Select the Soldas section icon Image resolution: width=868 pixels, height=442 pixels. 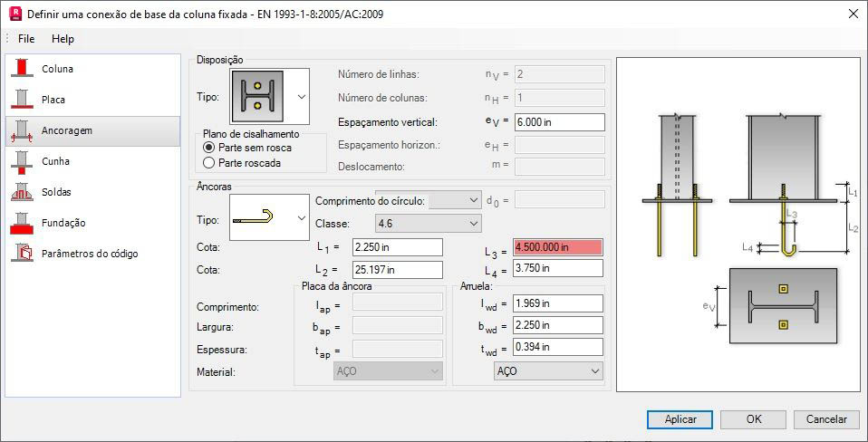22,192
